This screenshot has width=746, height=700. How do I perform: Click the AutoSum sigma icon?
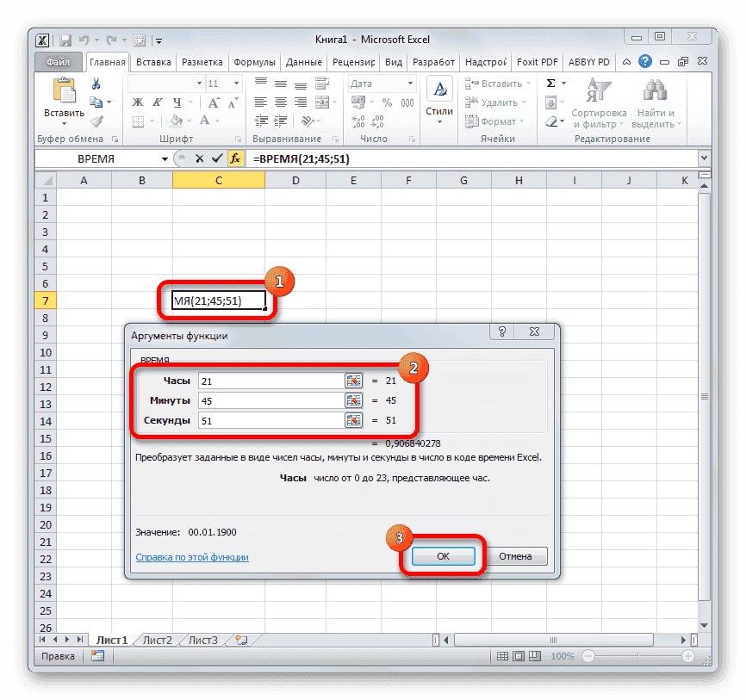point(549,83)
